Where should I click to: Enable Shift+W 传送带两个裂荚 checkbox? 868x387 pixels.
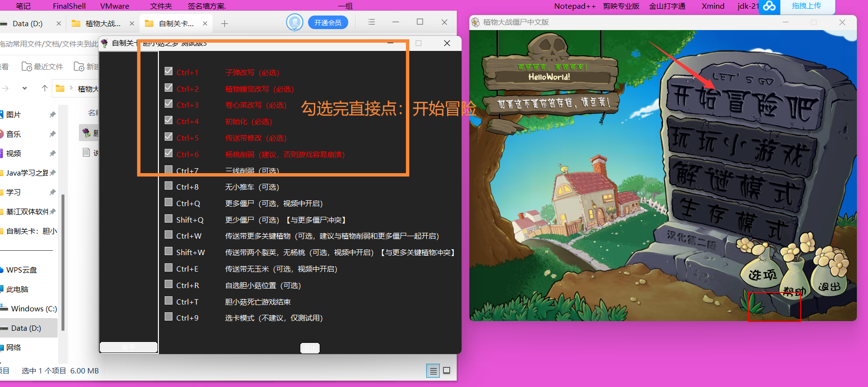[x=169, y=251]
